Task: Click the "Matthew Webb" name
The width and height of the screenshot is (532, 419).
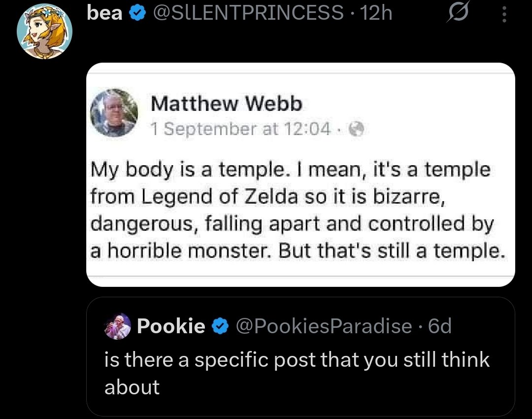Action: click(226, 104)
